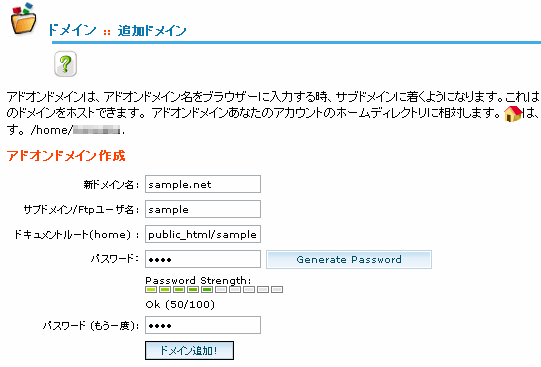Click the domain folder icon in header
Image resolution: width=541 pixels, height=367 pixels.
coord(24,19)
